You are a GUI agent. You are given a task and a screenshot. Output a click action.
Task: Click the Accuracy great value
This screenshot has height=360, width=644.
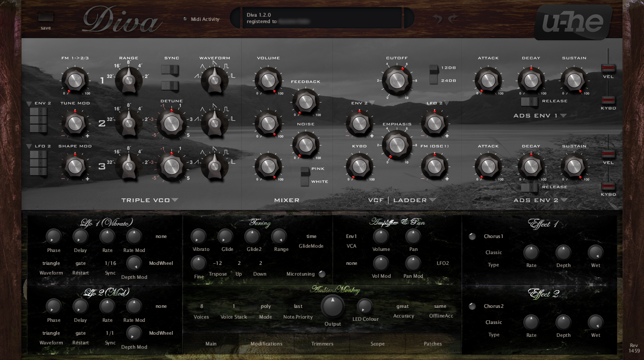(402, 306)
